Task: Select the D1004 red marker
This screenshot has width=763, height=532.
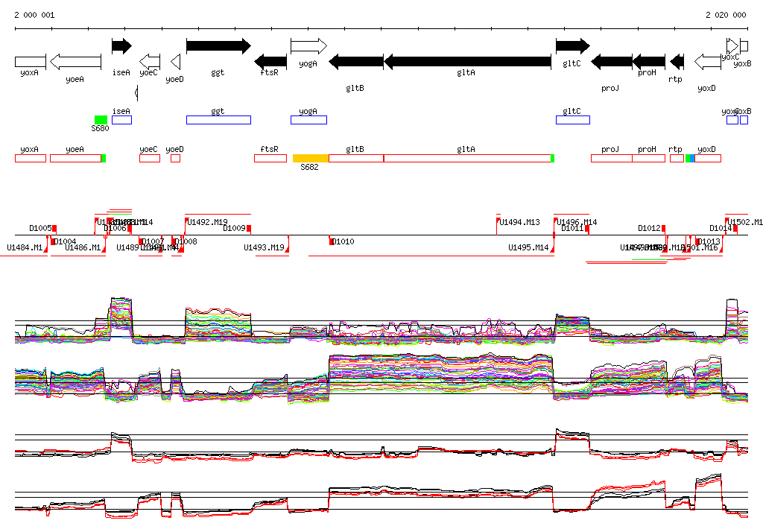Action: pyautogui.click(x=53, y=241)
